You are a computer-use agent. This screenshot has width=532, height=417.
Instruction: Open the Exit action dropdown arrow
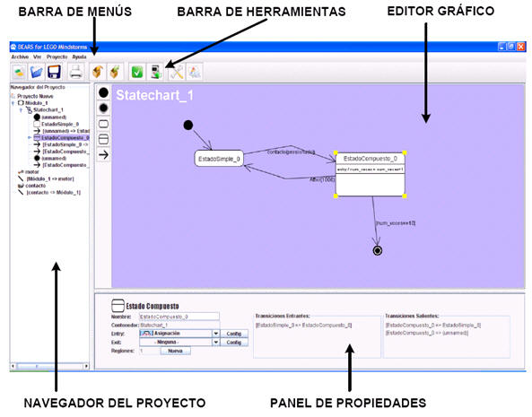pyautogui.click(x=216, y=343)
